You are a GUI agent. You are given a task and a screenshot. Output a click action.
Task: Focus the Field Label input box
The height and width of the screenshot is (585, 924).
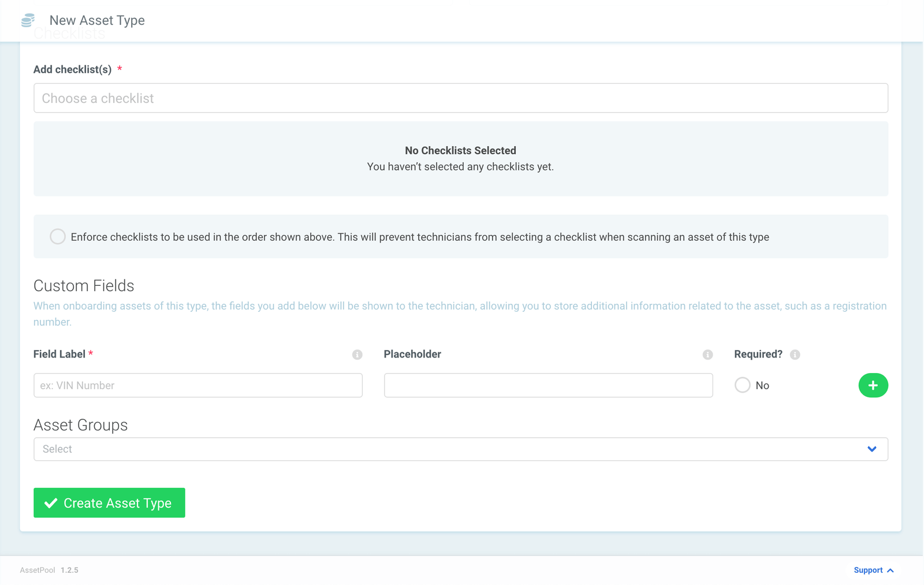click(x=198, y=385)
